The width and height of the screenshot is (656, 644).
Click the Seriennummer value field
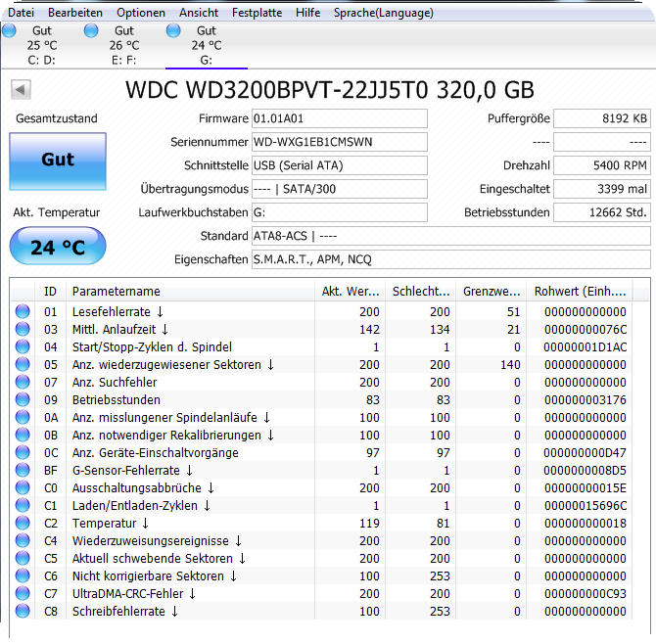click(339, 142)
